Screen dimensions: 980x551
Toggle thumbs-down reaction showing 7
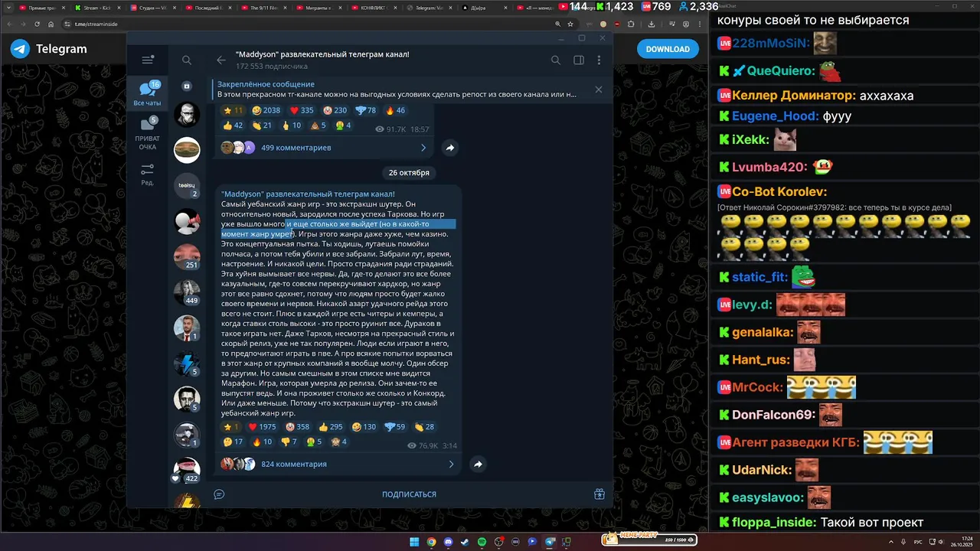(x=289, y=442)
